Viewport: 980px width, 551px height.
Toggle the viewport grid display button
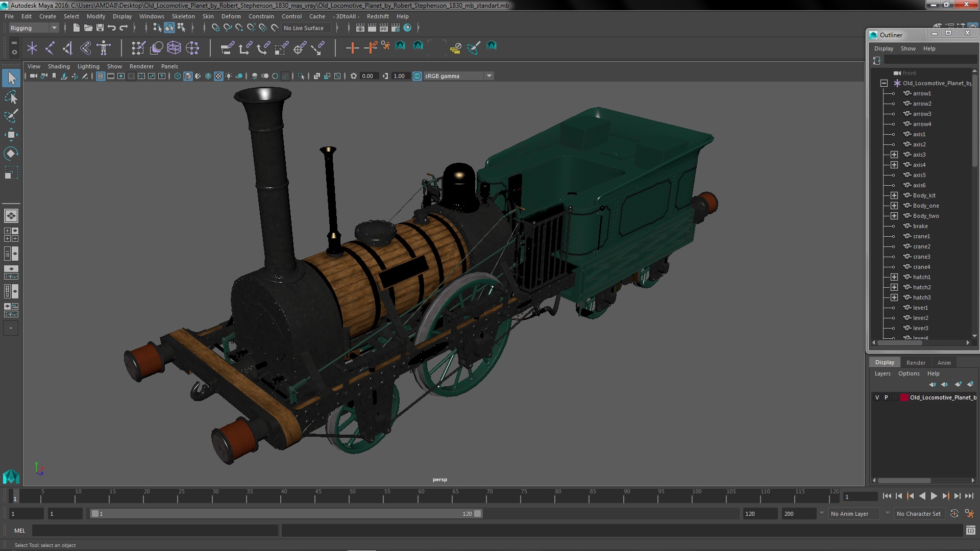[x=101, y=76]
